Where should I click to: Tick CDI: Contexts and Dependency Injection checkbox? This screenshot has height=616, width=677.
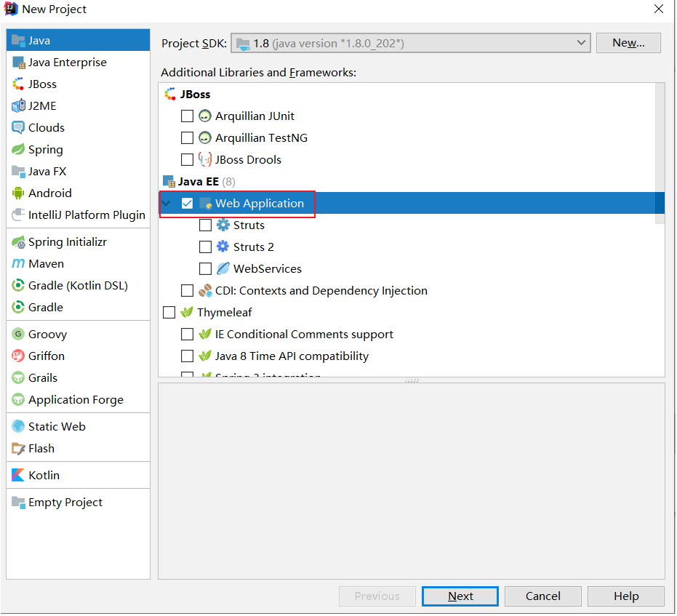[x=188, y=291]
